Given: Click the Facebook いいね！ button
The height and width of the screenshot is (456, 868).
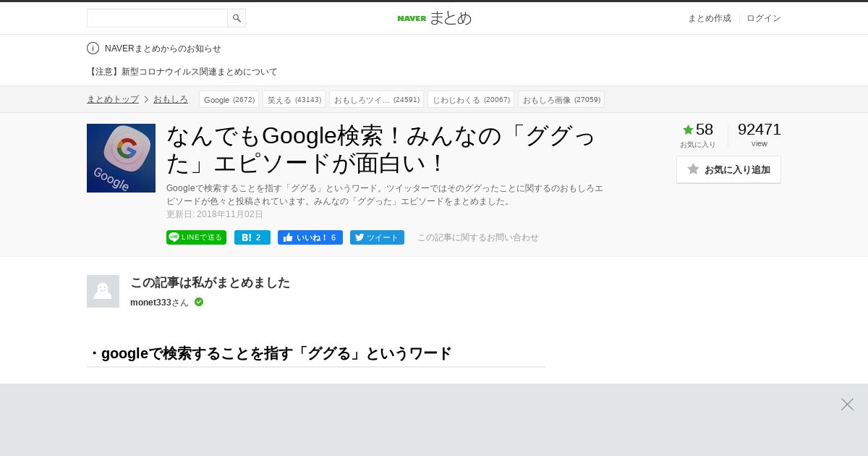Looking at the screenshot, I should click(x=310, y=237).
